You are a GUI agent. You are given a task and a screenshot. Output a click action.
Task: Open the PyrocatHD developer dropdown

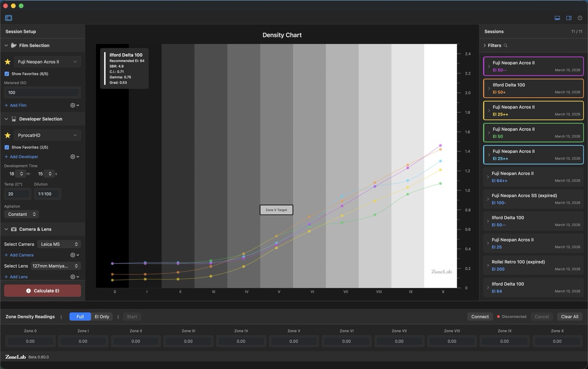click(47, 135)
